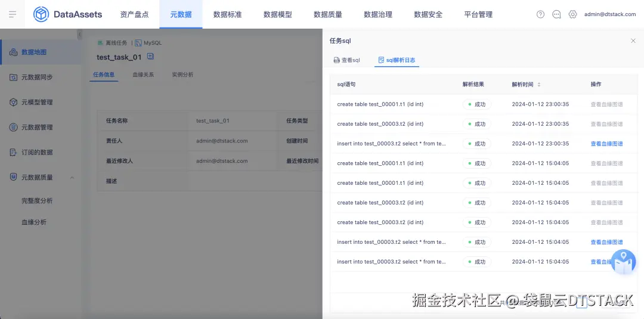
Task: Click the 元数据质量 sidebar icon
Action: click(x=13, y=177)
